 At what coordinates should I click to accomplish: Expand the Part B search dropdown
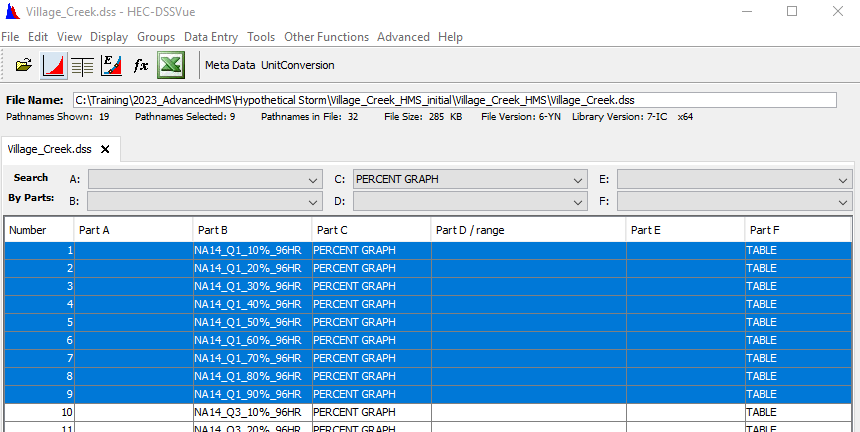313,202
